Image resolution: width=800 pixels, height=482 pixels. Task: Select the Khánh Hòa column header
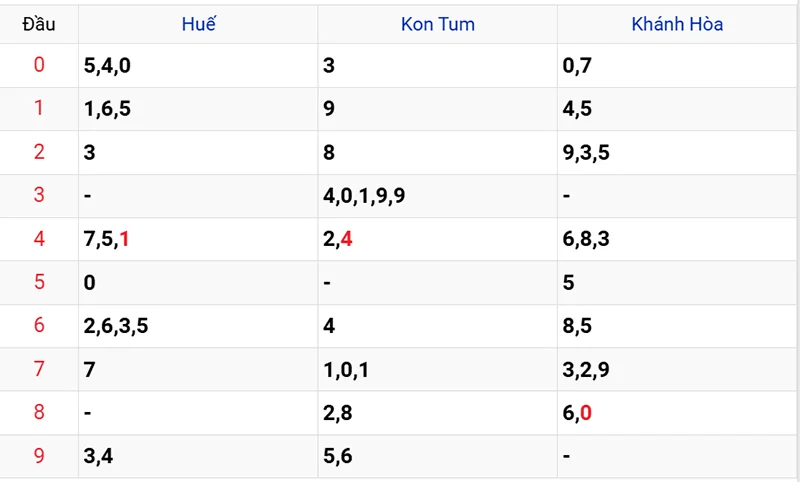[677, 25]
